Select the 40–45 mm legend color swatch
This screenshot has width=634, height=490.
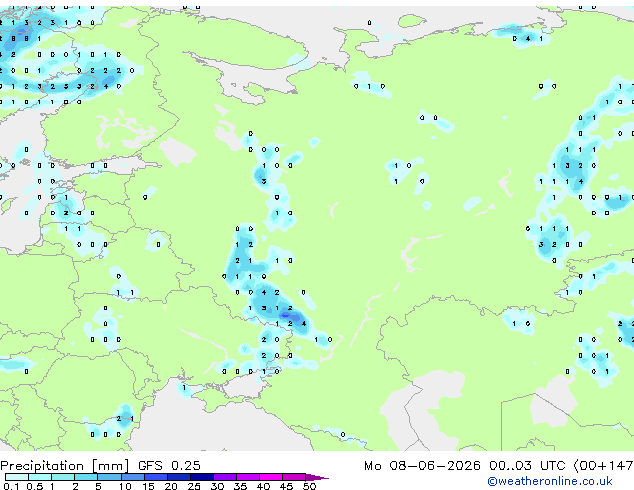(x=271, y=477)
